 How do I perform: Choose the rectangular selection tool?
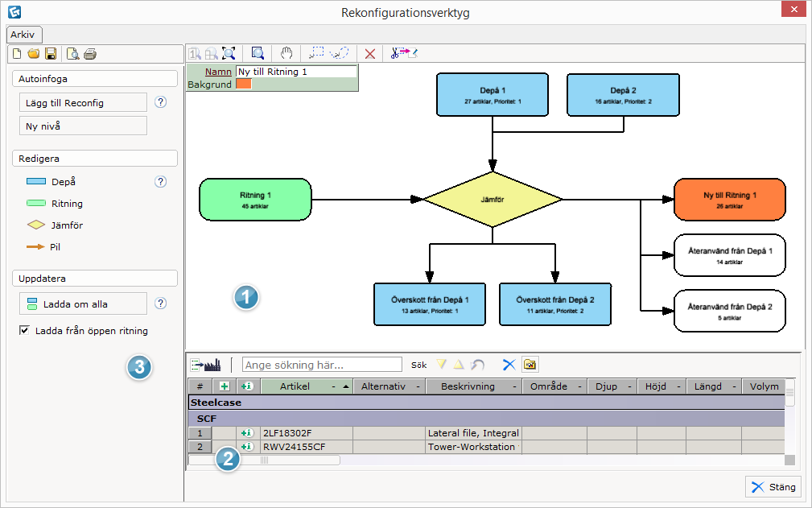click(316, 53)
